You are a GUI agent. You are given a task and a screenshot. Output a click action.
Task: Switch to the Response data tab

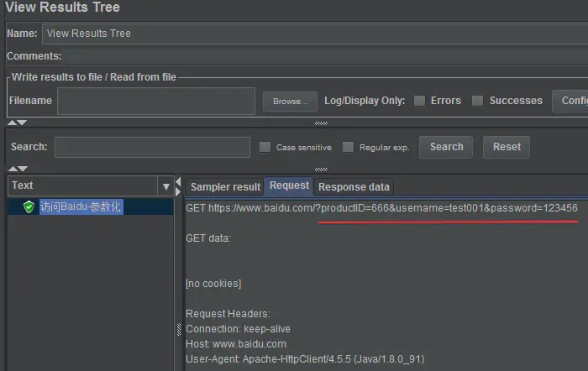coord(354,186)
